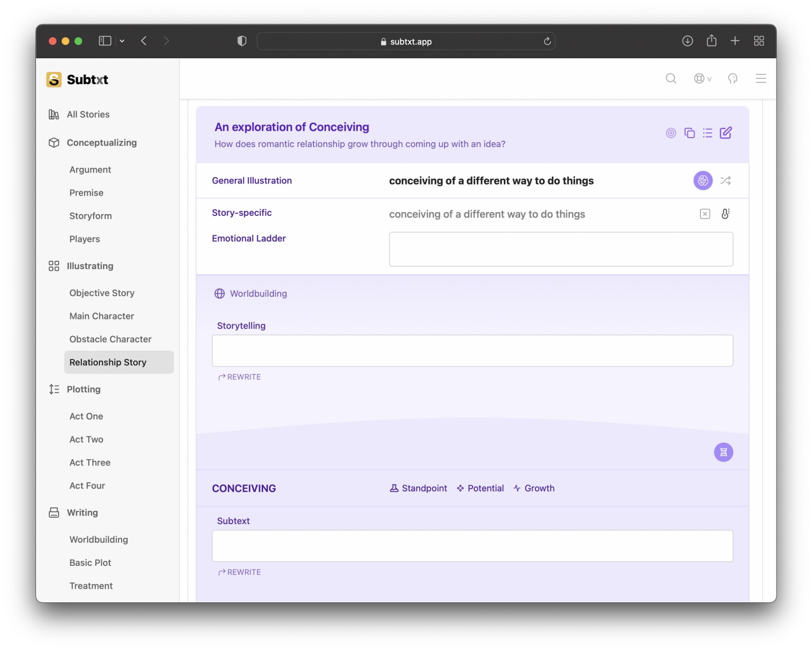This screenshot has width=812, height=650.
Task: Click the Worldbuilding globe icon
Action: click(x=219, y=294)
